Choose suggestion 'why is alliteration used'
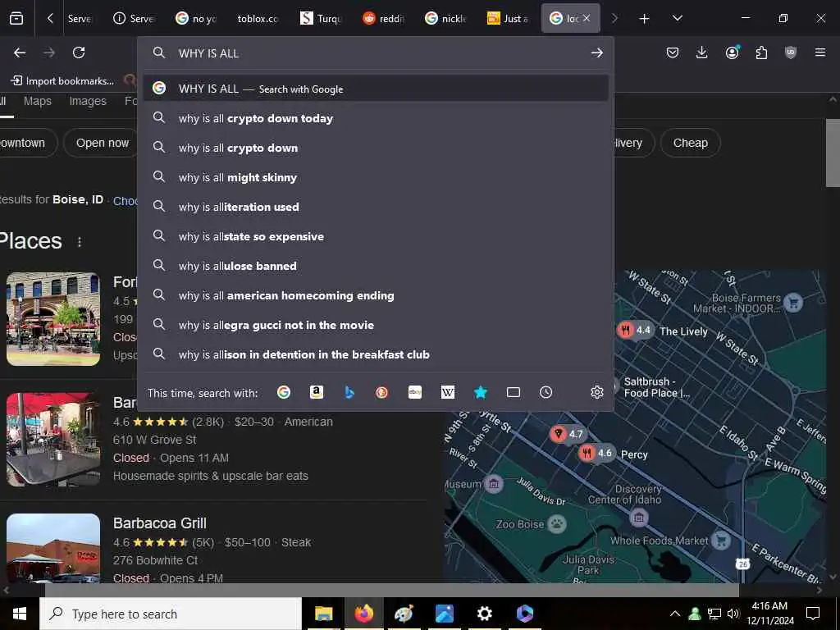The width and height of the screenshot is (840, 630). click(376, 207)
